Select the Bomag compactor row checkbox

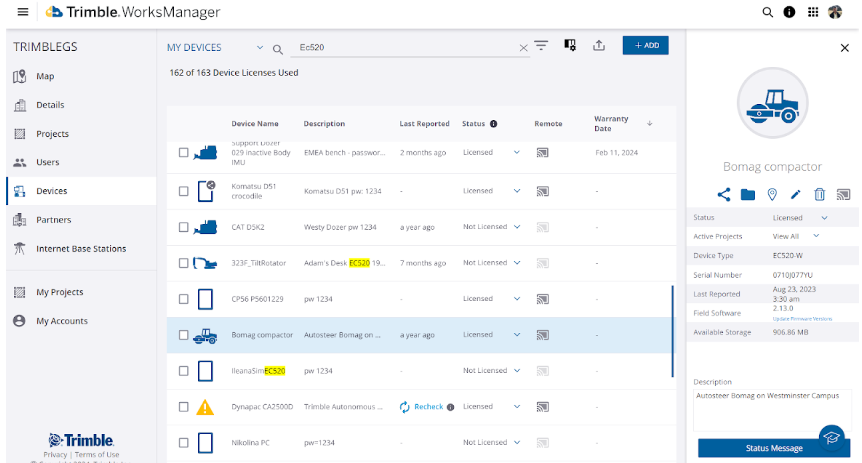[183, 335]
